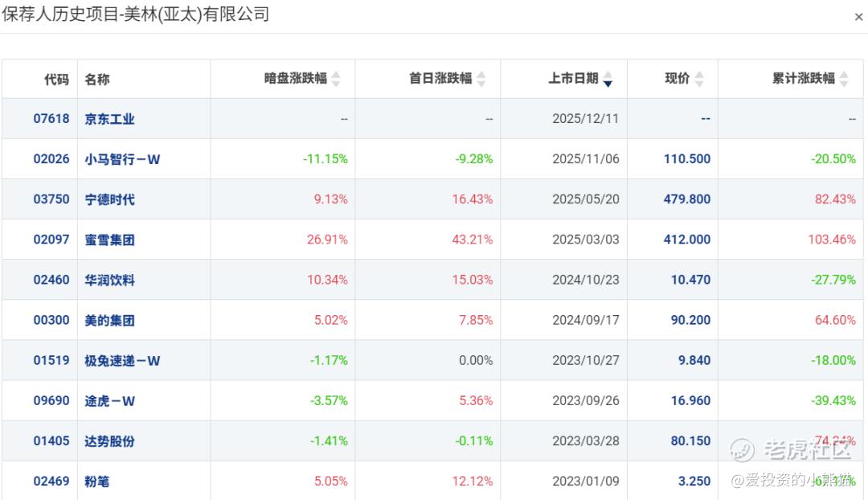Click cumulative change 82.43%
The image size is (868, 500).
(835, 199)
